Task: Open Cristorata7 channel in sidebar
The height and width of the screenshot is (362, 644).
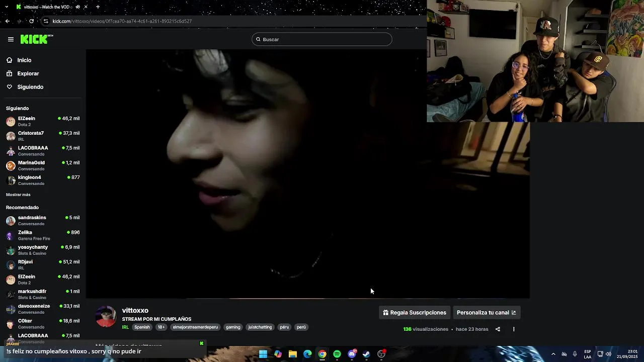Action: pyautogui.click(x=43, y=136)
